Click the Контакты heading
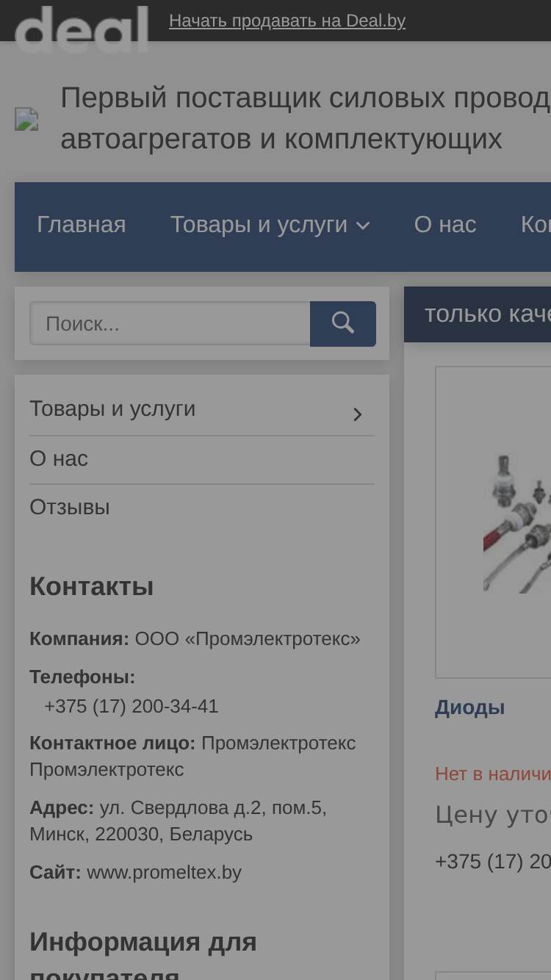 (92, 586)
